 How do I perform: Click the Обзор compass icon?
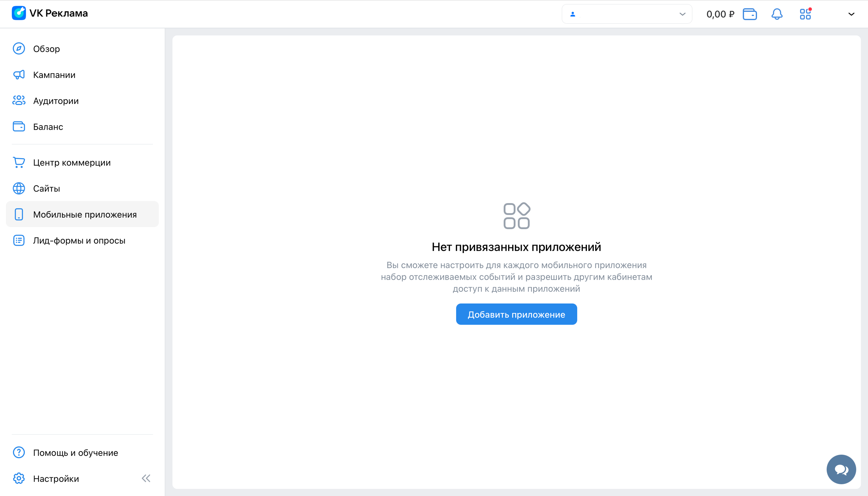pyautogui.click(x=19, y=49)
